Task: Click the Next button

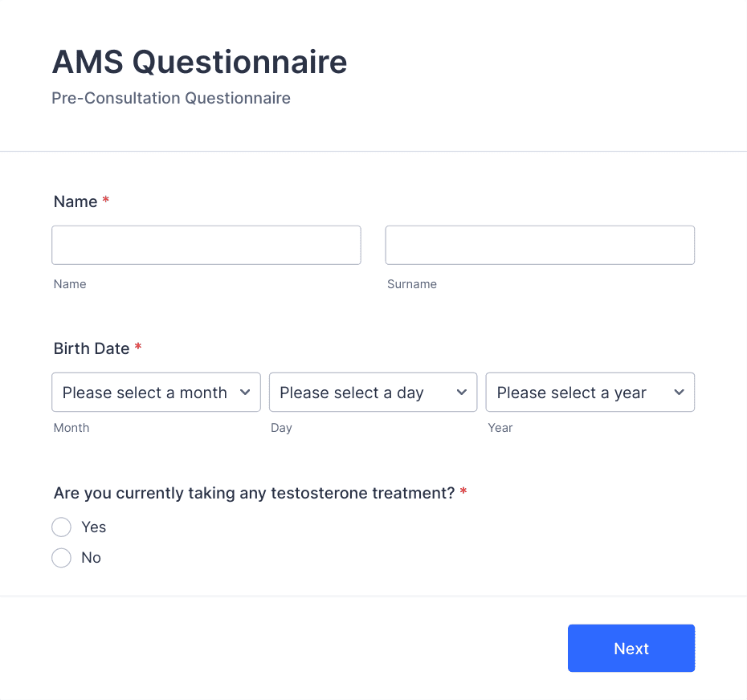Action: (x=631, y=648)
